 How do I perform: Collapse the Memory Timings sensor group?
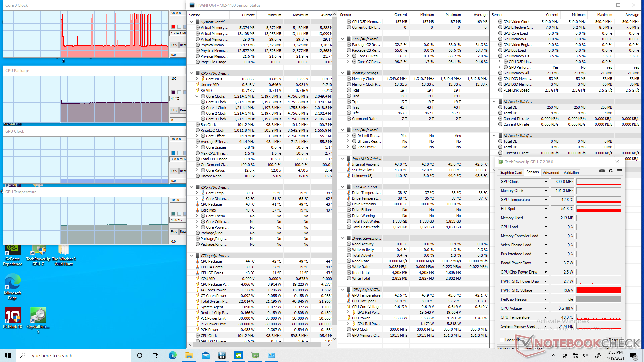[x=342, y=73]
